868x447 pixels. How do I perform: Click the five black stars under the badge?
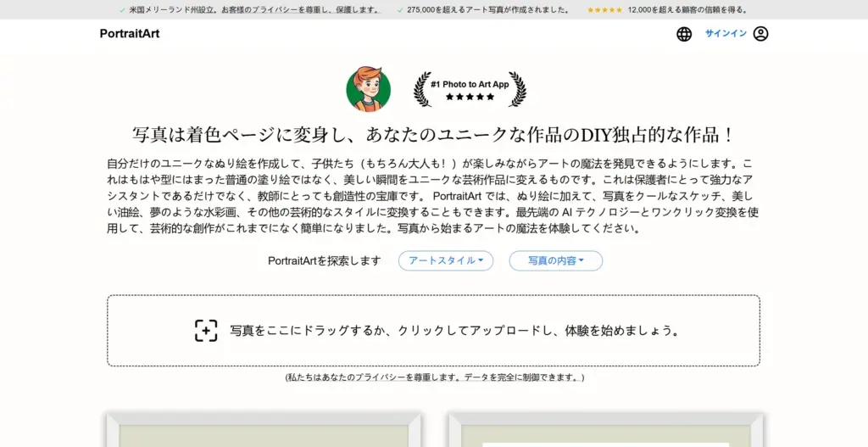click(470, 98)
